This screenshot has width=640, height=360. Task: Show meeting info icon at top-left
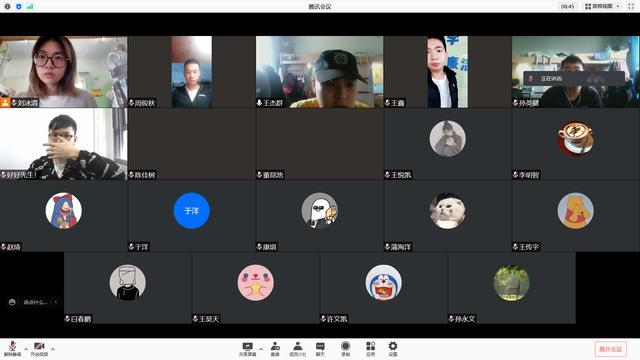pyautogui.click(x=7, y=6)
